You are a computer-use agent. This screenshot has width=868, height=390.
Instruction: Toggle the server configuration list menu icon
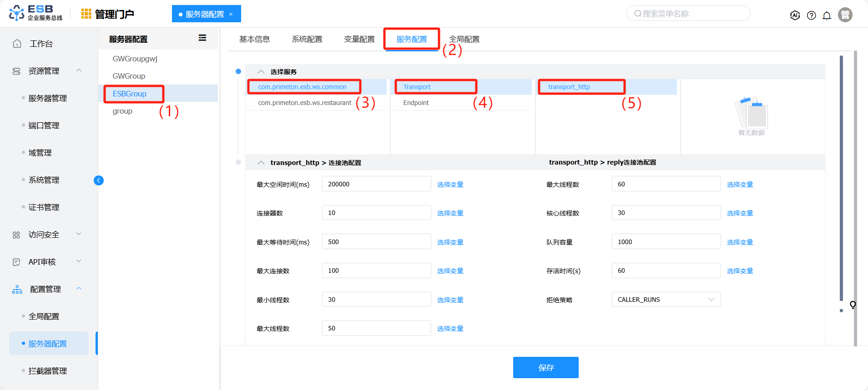pyautogui.click(x=202, y=38)
